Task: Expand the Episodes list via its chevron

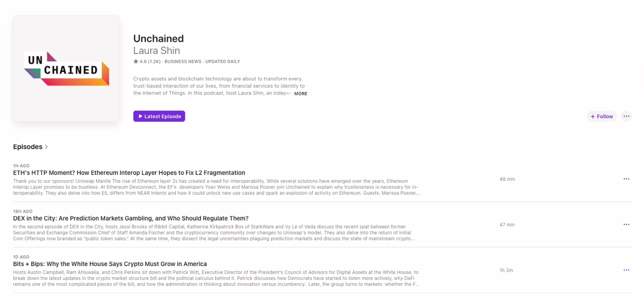Action: (46, 147)
